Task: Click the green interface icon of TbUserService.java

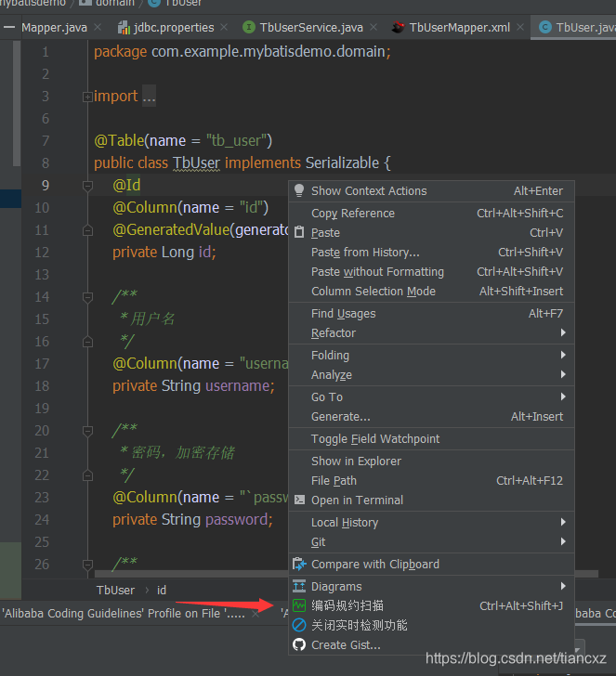Action: coord(248,27)
